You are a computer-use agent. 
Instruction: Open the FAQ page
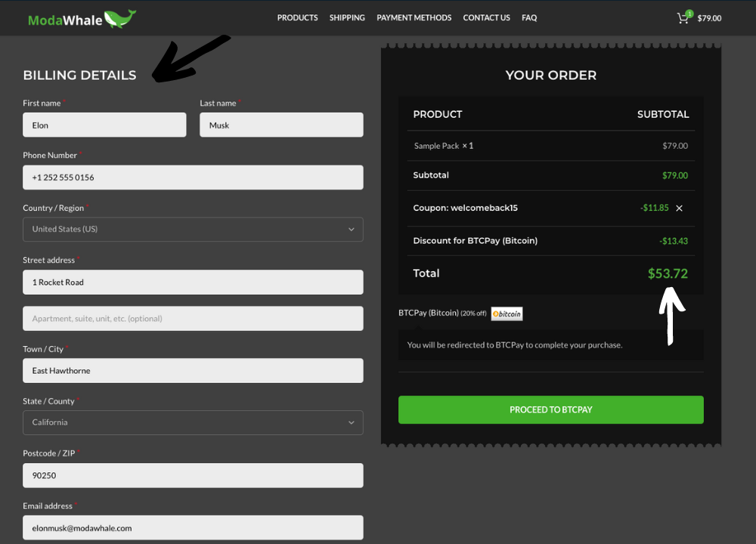click(x=529, y=18)
